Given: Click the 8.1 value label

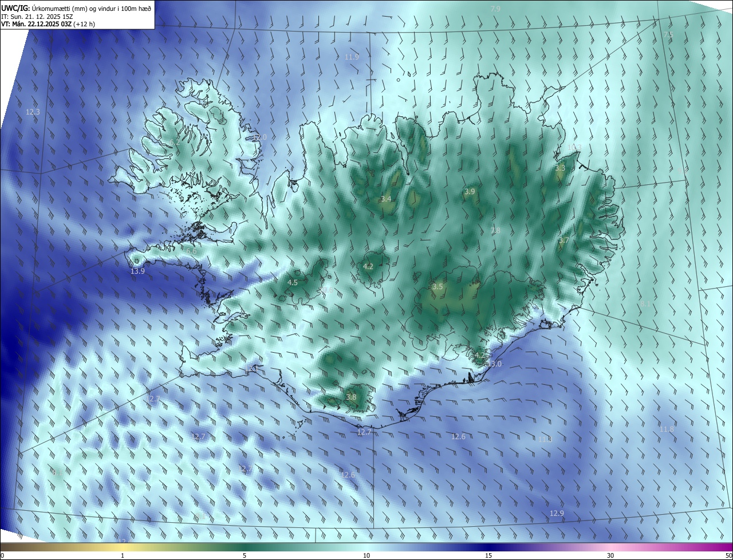Looking at the screenshot, I should pos(645,303).
